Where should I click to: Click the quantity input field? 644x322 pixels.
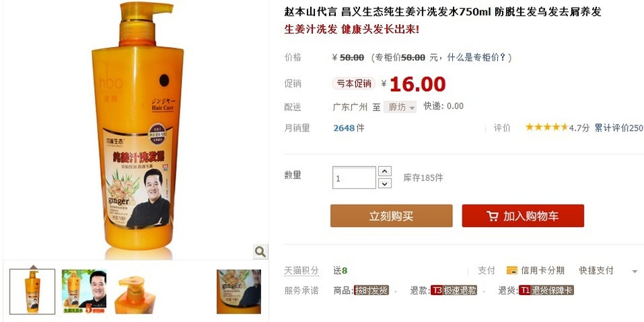[x=354, y=177]
